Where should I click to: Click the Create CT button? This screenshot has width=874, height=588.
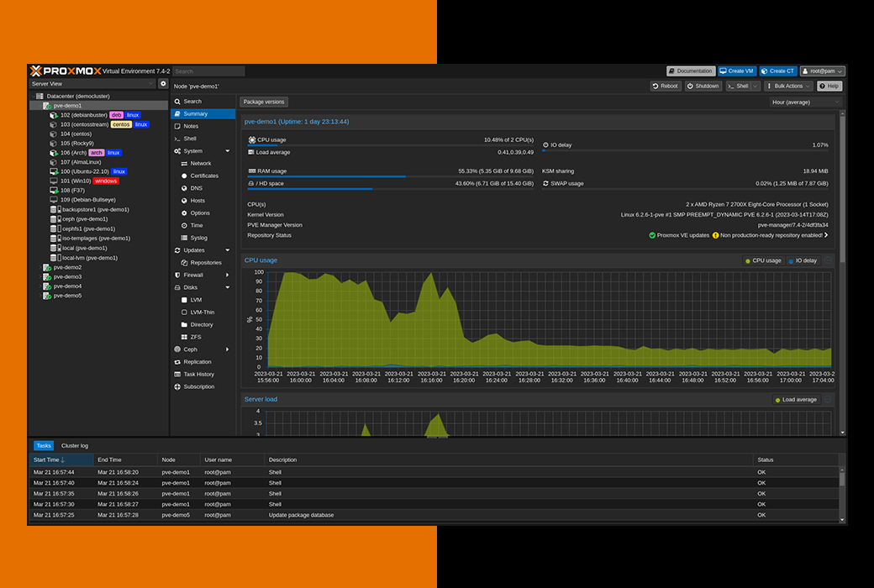pyautogui.click(x=778, y=71)
